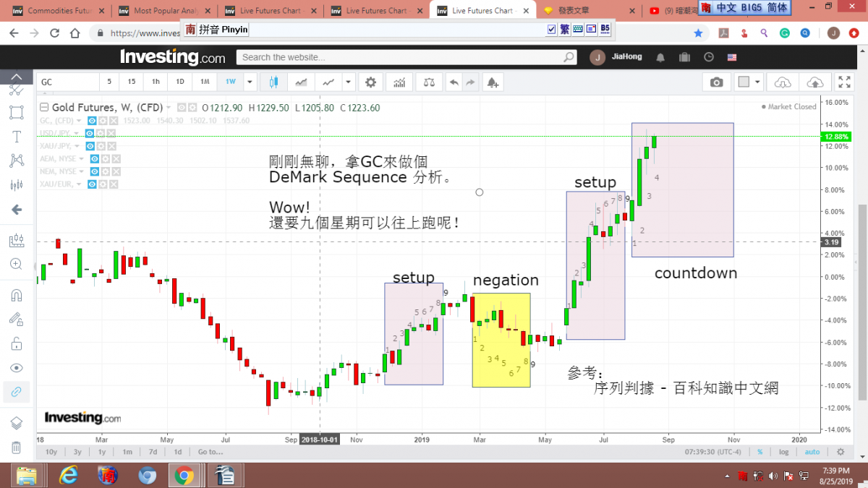Toggle visibility of AEM, NYSE series
The image size is (868, 488).
coord(95,159)
